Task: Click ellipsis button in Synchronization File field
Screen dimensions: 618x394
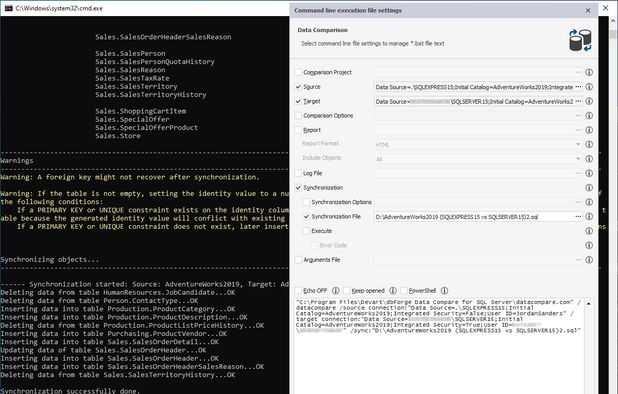Action: [x=578, y=216]
